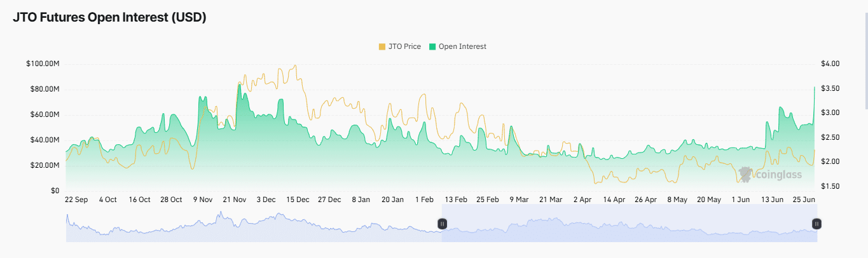Click the highlighted range in the mini chart
868x258 pixels.
pos(630,224)
